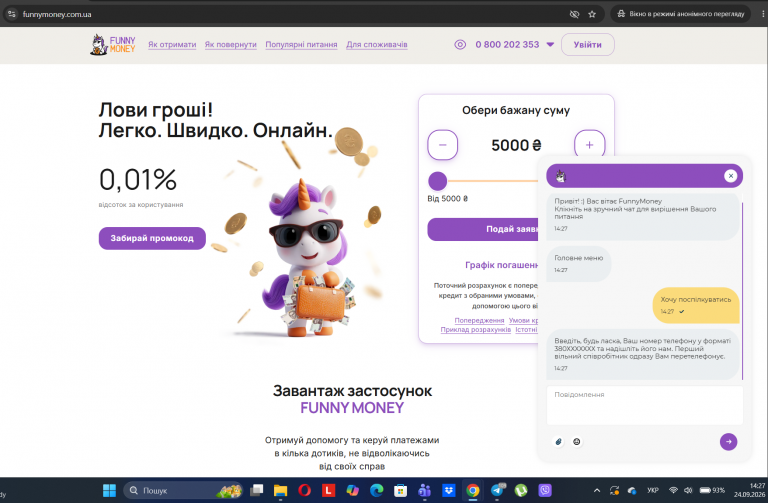This screenshot has width=768, height=503.
Task: Expand the phone number dropdown arrow
Action: (550, 45)
